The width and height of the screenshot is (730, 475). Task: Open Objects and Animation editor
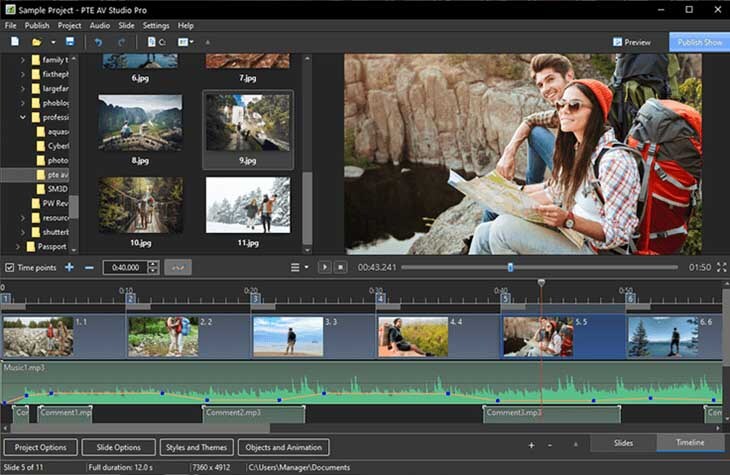[284, 447]
